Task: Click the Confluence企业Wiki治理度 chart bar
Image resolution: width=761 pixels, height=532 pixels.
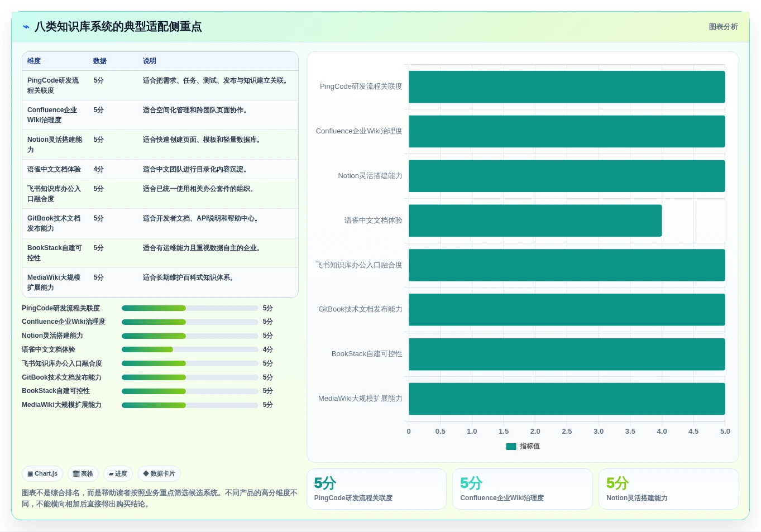Action: pyautogui.click(x=567, y=131)
